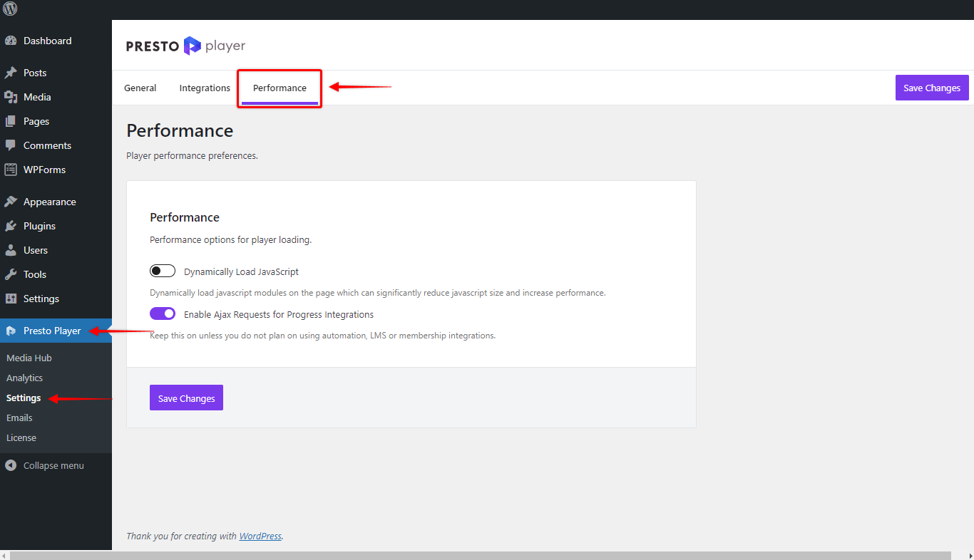Image resolution: width=974 pixels, height=560 pixels.
Task: Click the Users person icon
Action: [x=11, y=250]
